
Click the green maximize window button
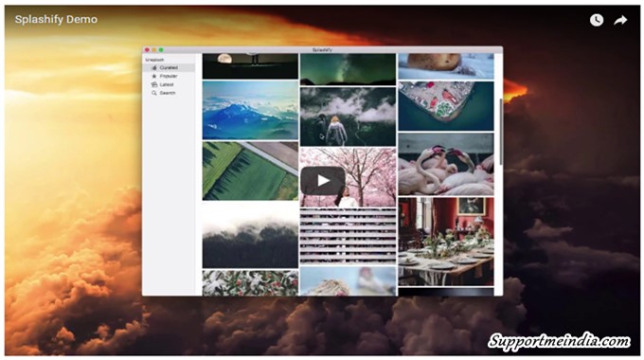(x=161, y=49)
